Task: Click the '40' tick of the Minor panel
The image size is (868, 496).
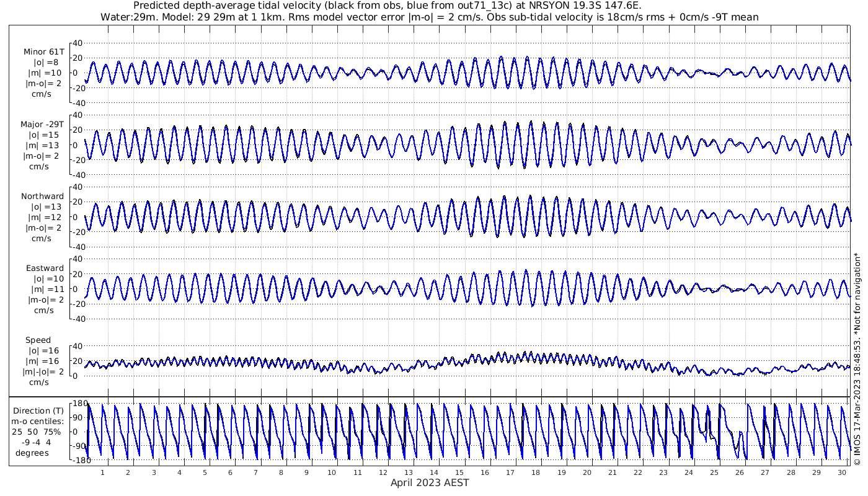Action: [x=79, y=43]
